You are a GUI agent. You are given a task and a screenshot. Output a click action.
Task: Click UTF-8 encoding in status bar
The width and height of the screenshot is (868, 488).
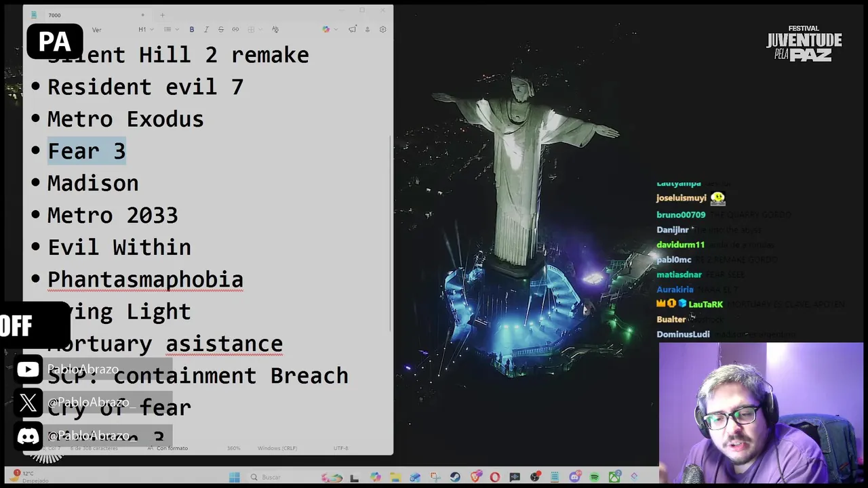coord(340,448)
